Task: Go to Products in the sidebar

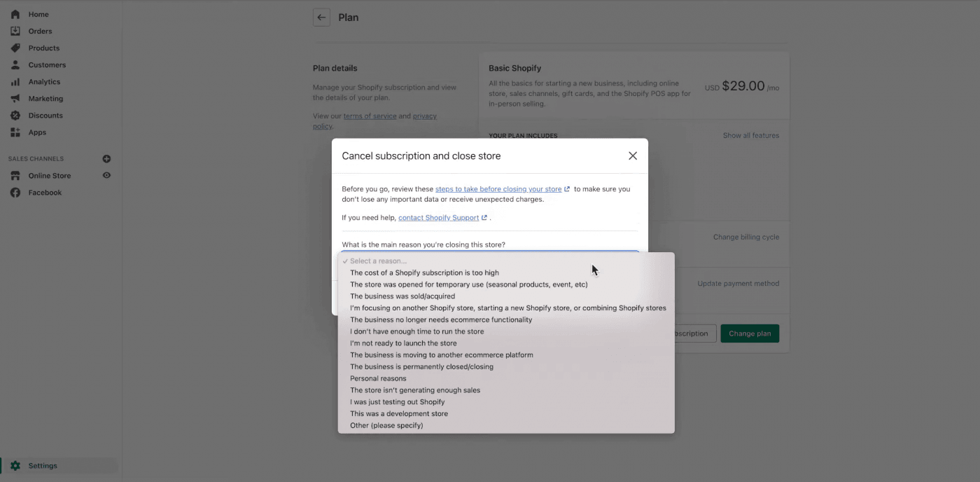Action: (x=43, y=48)
